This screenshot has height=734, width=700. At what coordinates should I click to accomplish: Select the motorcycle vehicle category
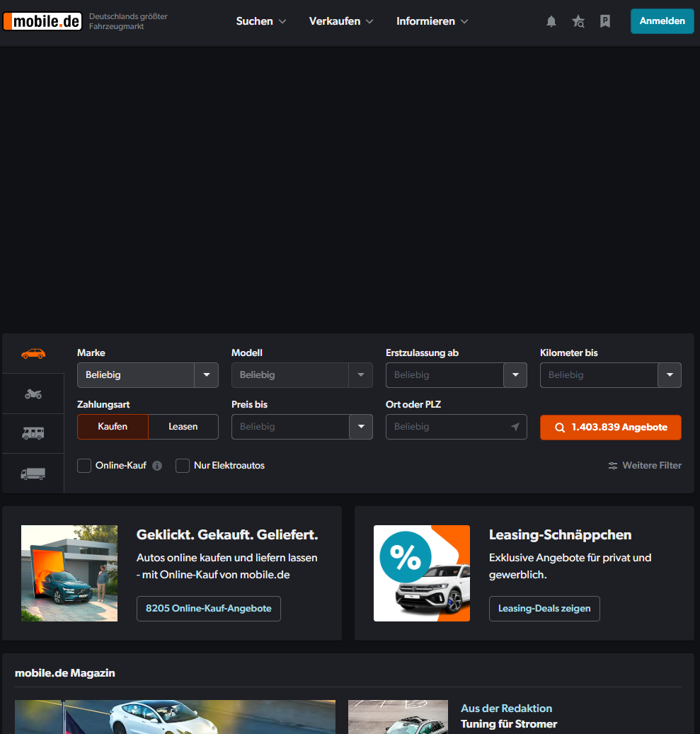33,394
